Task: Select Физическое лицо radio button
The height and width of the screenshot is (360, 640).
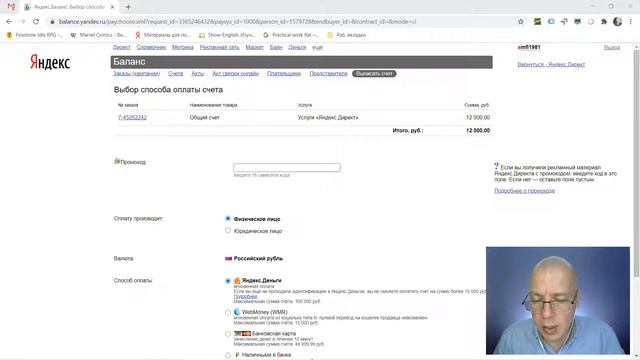Action: click(x=228, y=219)
